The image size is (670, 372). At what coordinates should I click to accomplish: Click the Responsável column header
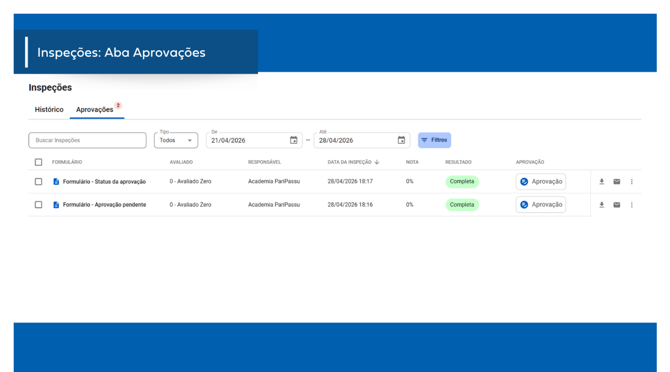click(x=264, y=162)
